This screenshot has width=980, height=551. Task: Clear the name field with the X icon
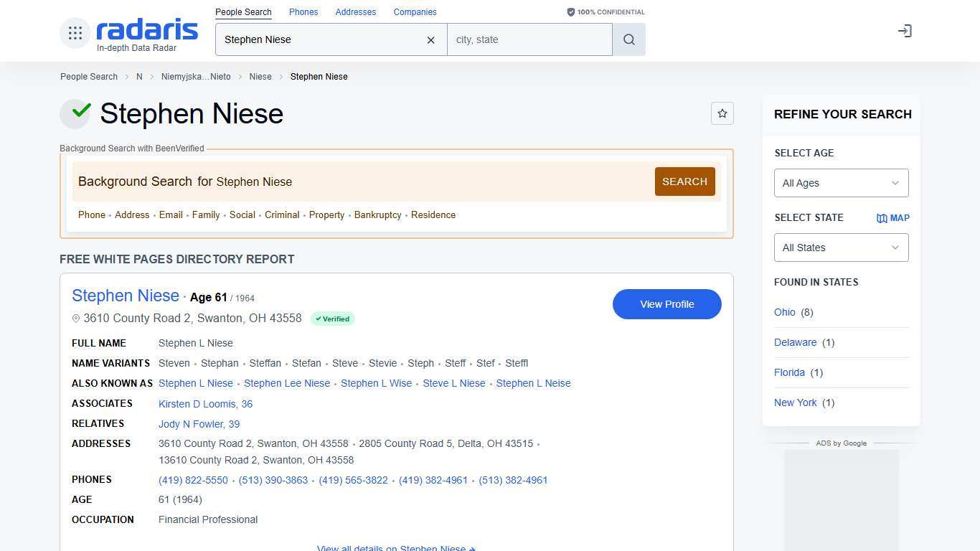coord(430,40)
